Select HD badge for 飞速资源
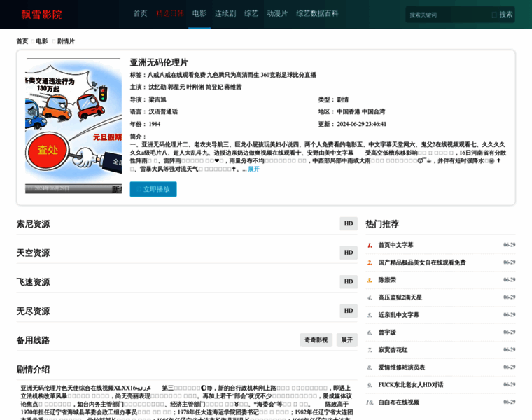This screenshot has height=420, width=532. [x=349, y=281]
